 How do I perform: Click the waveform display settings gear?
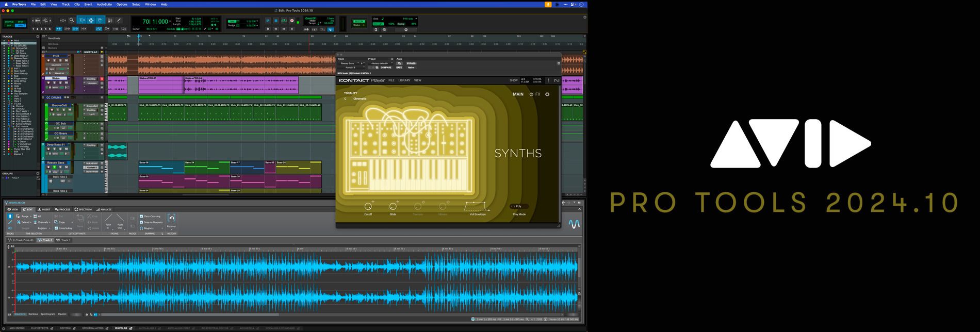point(87,314)
